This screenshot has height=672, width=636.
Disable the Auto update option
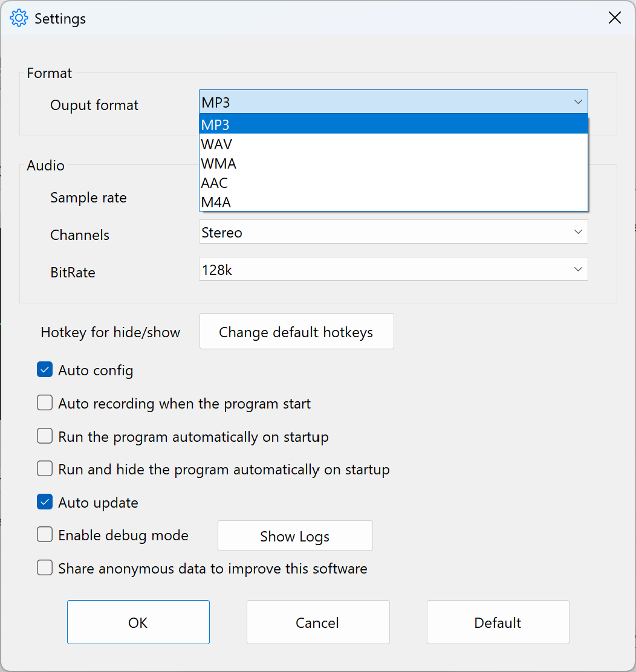point(44,502)
